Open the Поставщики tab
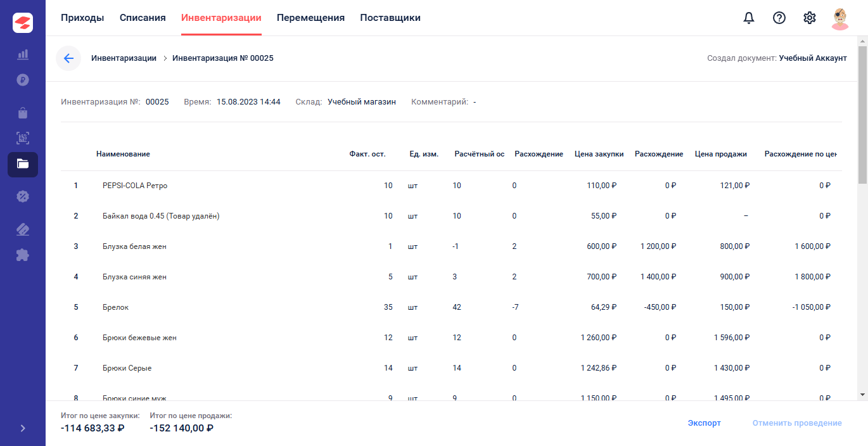 [x=390, y=18]
